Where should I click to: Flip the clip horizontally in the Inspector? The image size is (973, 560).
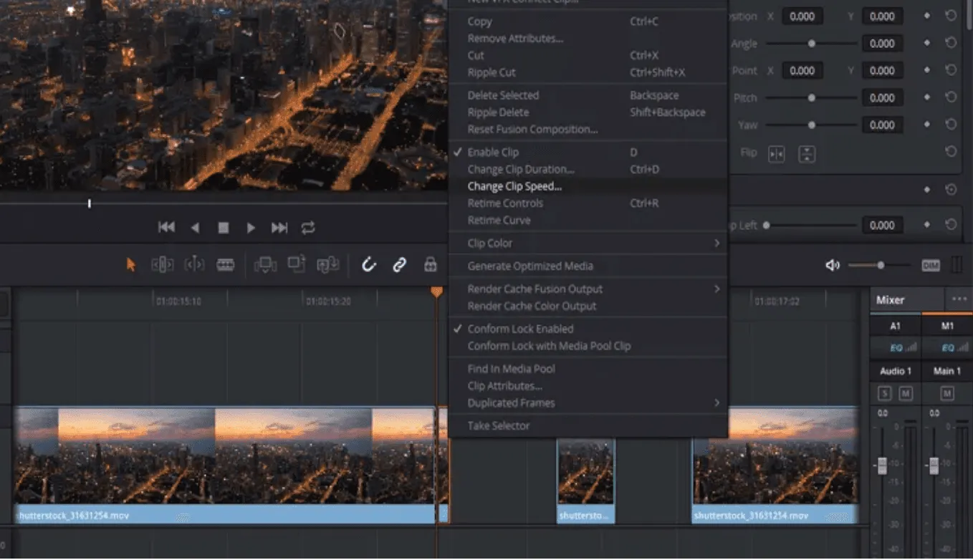pos(777,153)
